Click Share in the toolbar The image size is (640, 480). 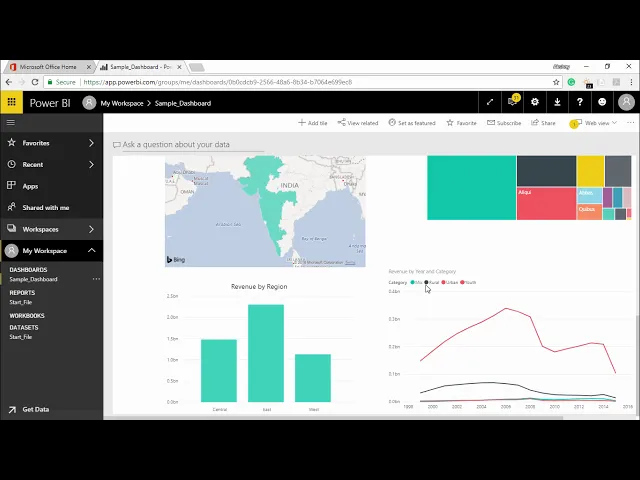point(543,123)
